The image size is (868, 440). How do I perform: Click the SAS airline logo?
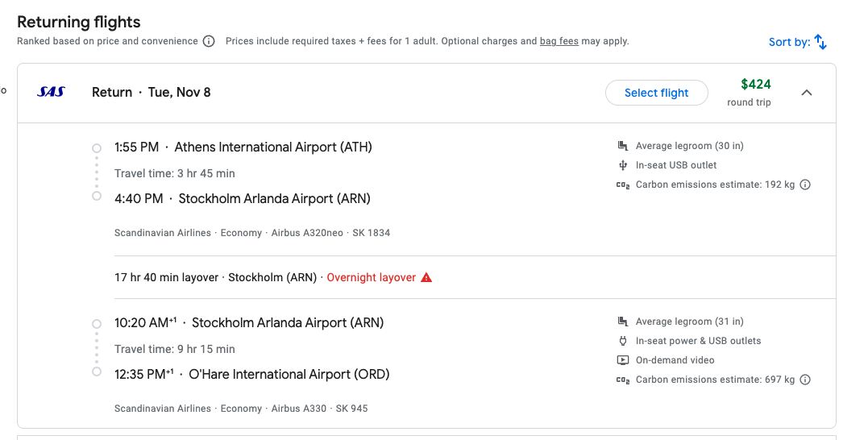51,92
